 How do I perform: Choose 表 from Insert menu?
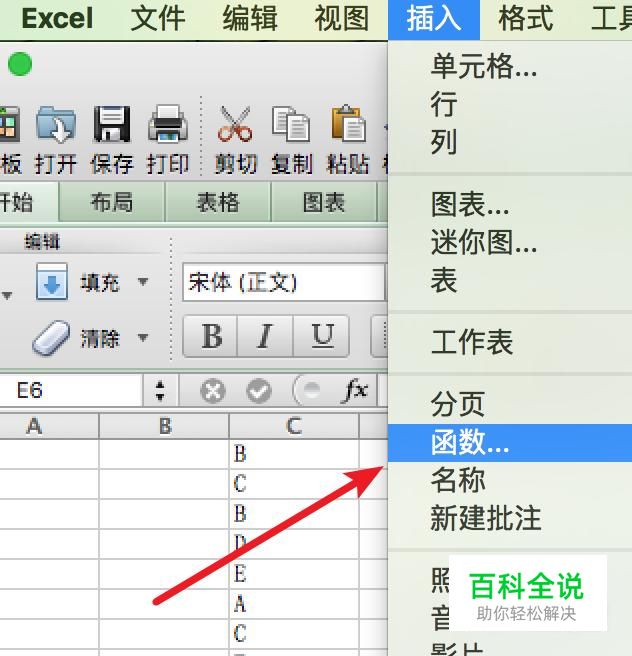(510, 279)
